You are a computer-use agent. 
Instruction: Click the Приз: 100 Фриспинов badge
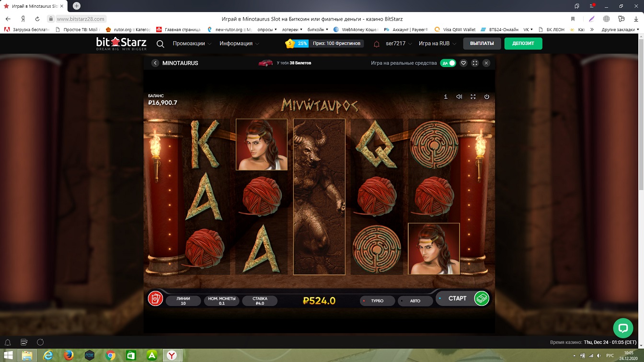tap(336, 44)
